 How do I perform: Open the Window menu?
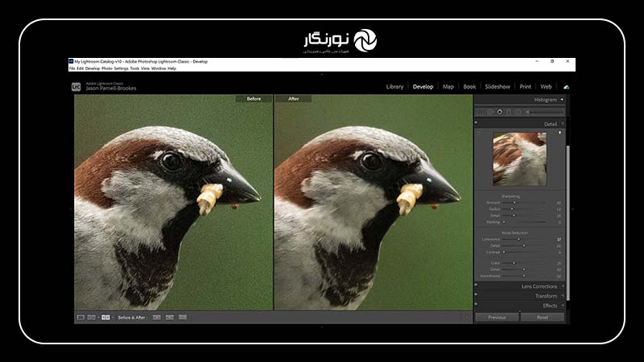tap(159, 68)
